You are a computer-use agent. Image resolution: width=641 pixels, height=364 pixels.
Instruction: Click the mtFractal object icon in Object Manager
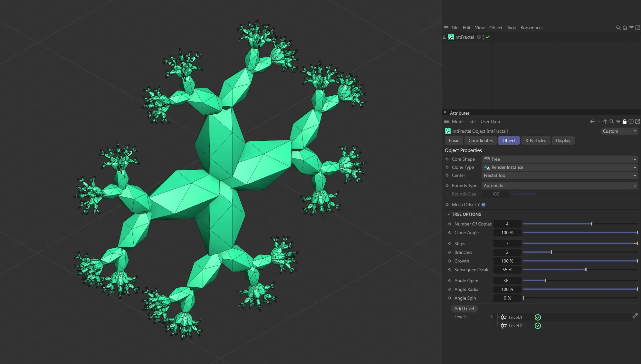point(451,37)
